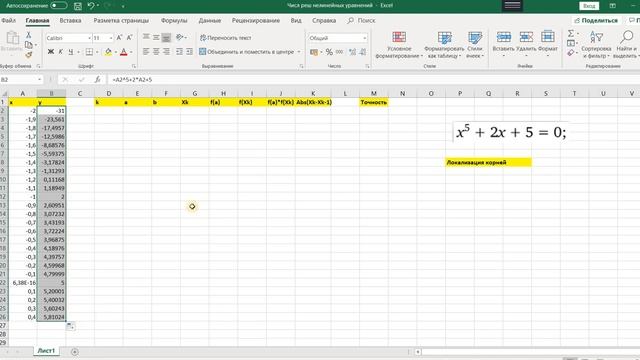
Task: Align cell content to the top
Action: [146, 38]
